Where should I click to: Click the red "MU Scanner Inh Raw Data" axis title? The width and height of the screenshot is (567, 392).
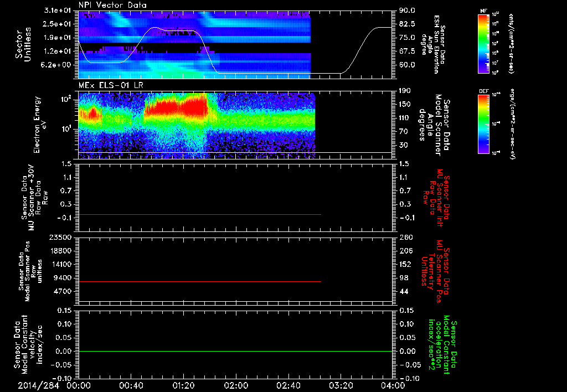(x=436, y=198)
